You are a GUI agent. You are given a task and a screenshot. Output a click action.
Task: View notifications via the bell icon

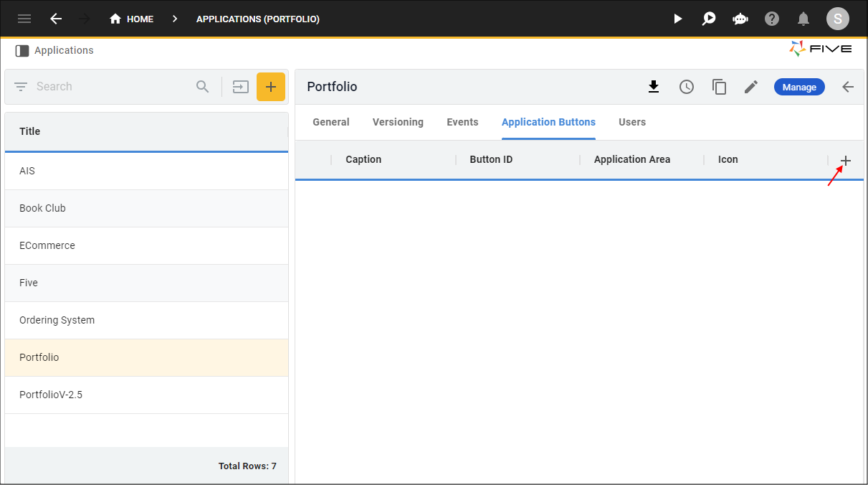803,19
